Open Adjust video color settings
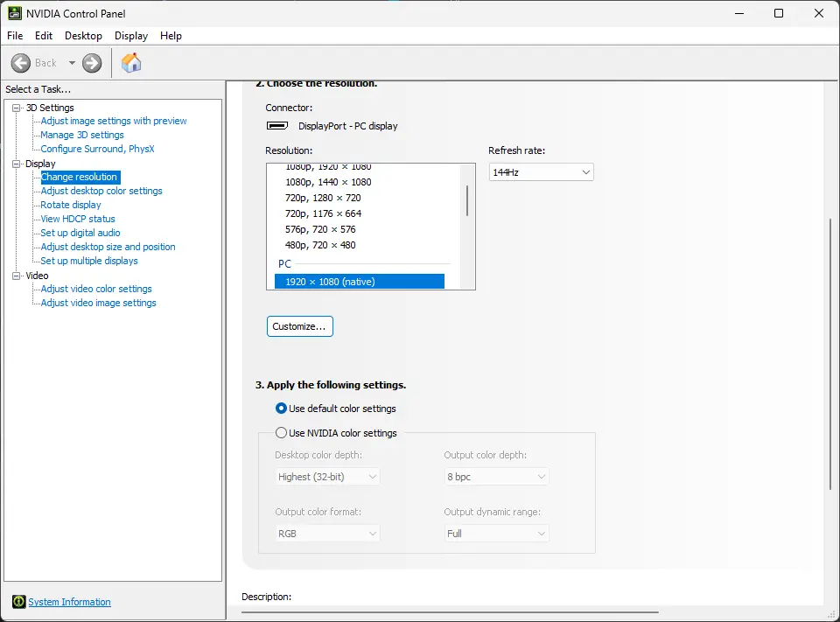The image size is (840, 622). coord(96,289)
